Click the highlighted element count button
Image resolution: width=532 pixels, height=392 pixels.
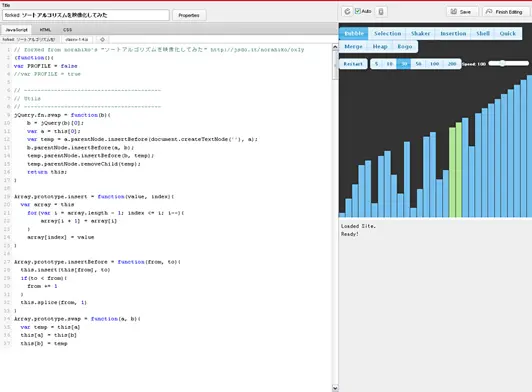tap(404, 64)
